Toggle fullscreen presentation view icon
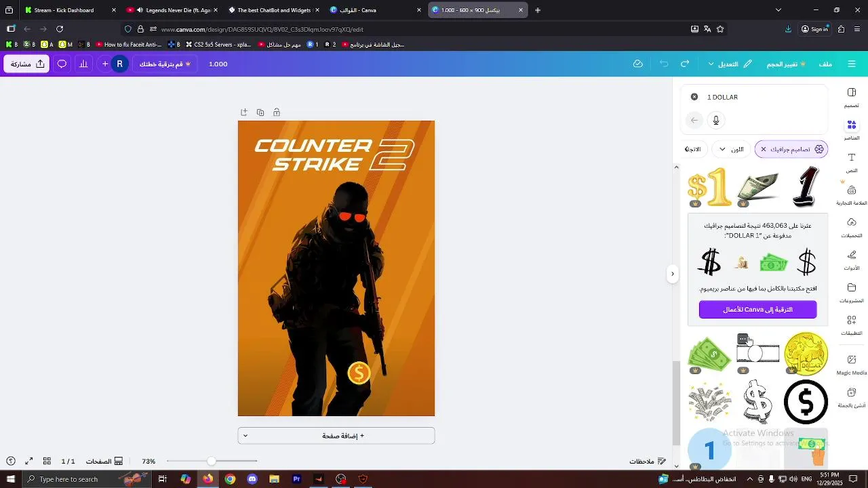 29,461
